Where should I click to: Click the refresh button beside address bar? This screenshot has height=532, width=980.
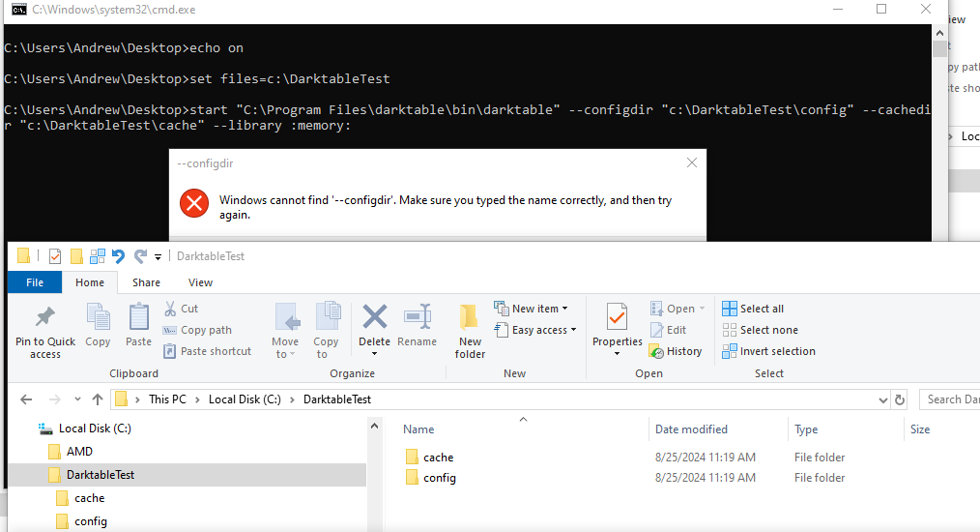(x=900, y=399)
